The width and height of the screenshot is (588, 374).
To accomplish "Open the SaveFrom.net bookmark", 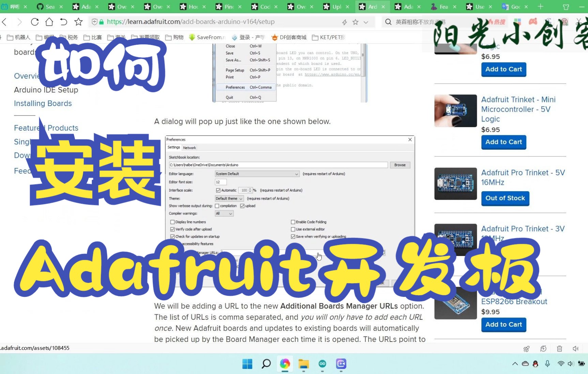I will click(x=207, y=37).
